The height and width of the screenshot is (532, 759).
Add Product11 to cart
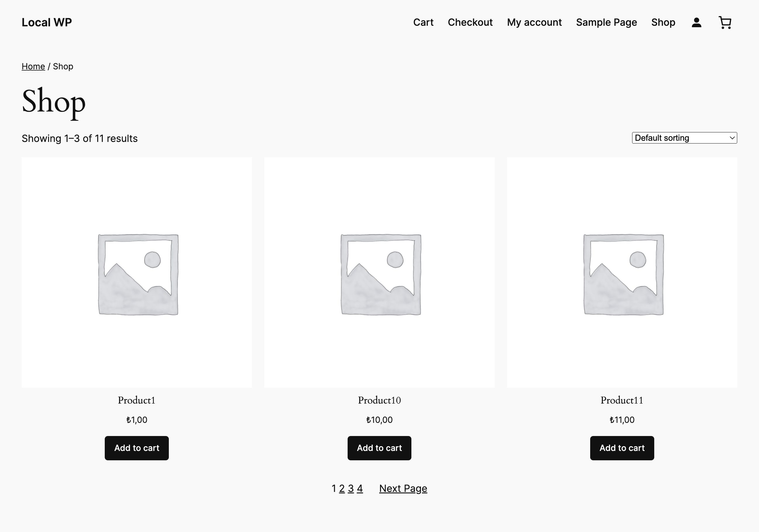click(x=622, y=448)
